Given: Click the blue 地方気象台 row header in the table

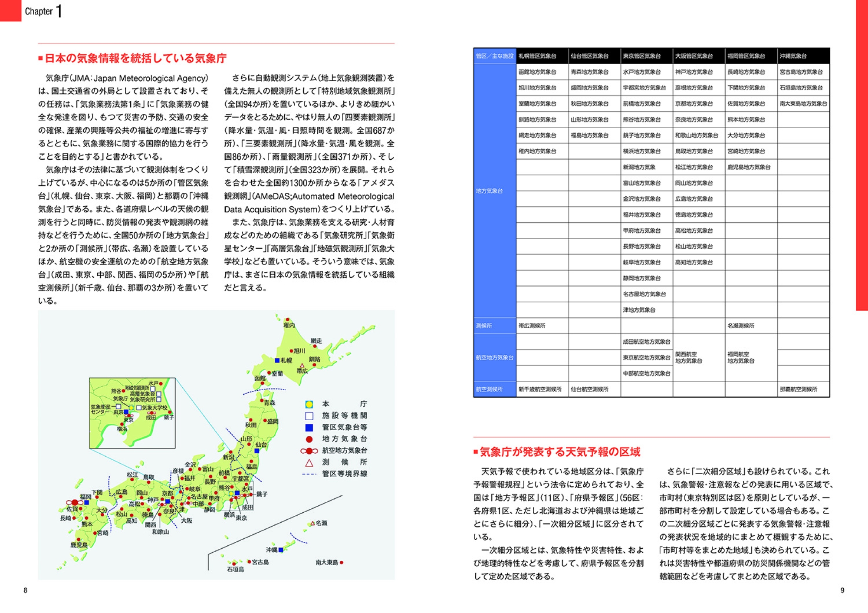Looking at the screenshot, I should [x=495, y=191].
